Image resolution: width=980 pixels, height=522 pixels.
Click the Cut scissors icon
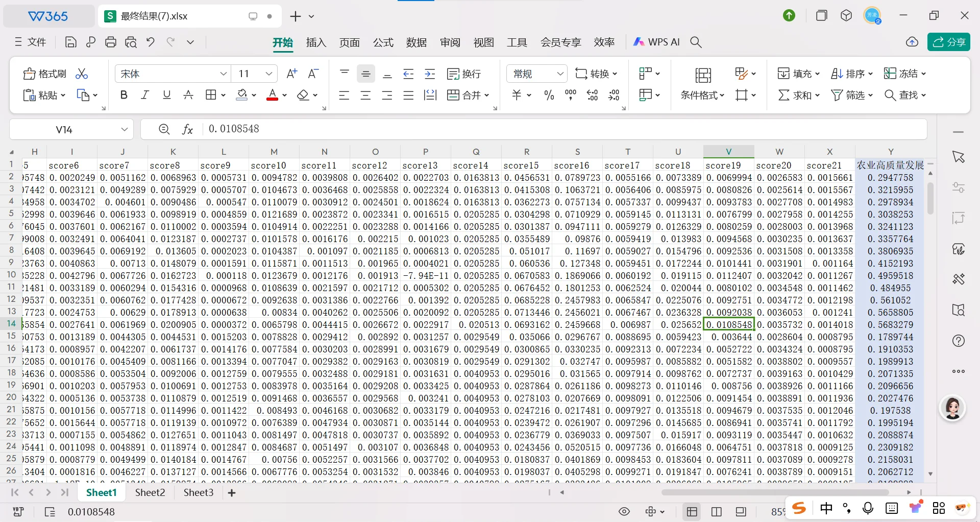click(x=82, y=74)
